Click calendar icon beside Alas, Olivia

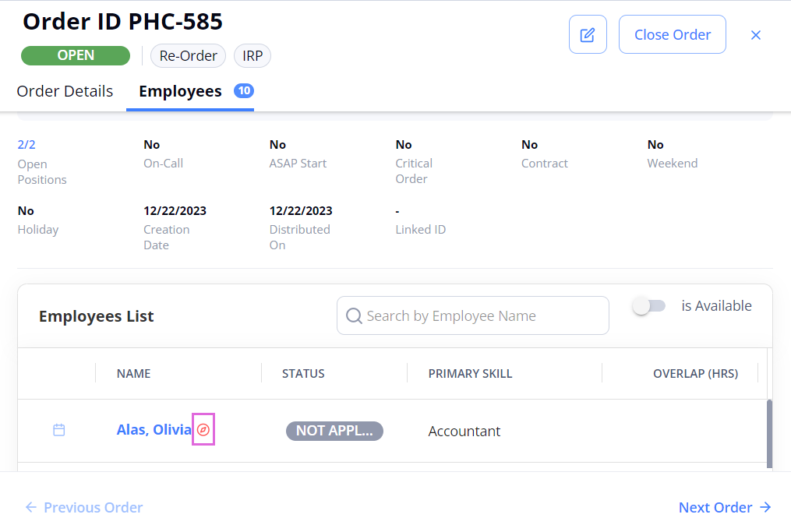pyautogui.click(x=59, y=430)
